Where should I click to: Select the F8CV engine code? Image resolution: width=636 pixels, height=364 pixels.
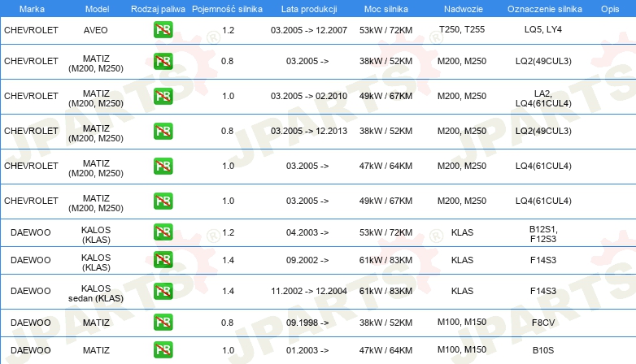pos(543,323)
